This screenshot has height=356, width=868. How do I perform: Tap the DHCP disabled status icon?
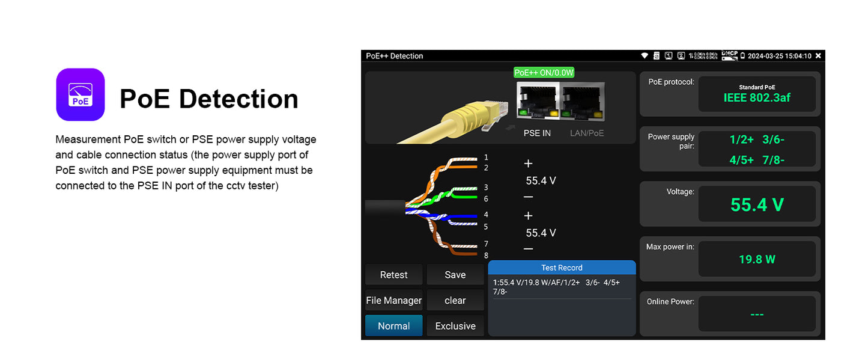pos(729,55)
